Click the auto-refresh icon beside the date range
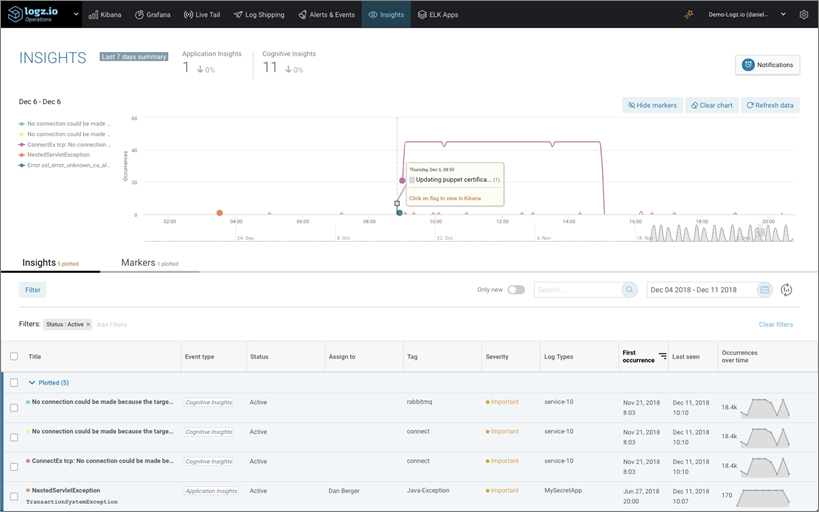Viewport: 819px width, 512px height. coord(787,290)
